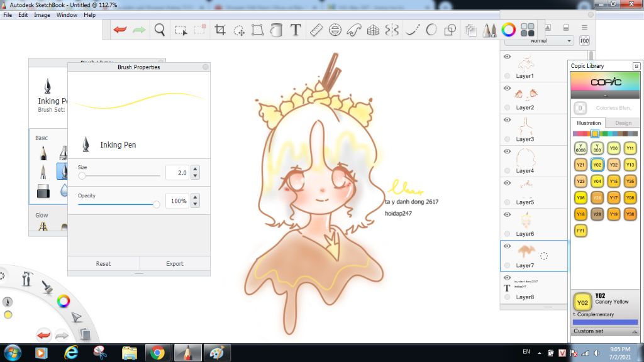Toggle visibility of text Layer8

(x=508, y=278)
